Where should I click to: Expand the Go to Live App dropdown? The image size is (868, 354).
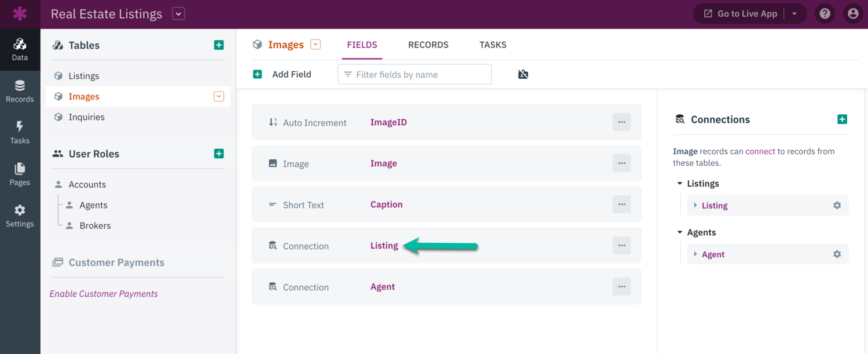pyautogui.click(x=795, y=14)
